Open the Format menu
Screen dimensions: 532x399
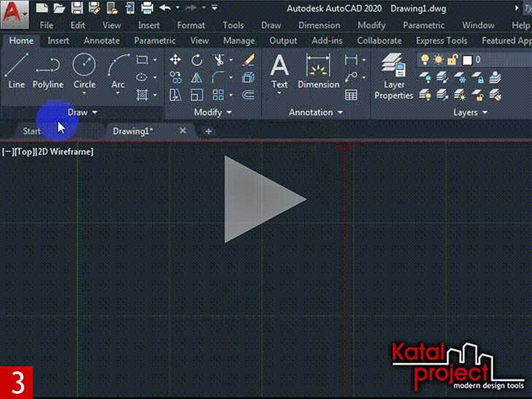point(191,26)
